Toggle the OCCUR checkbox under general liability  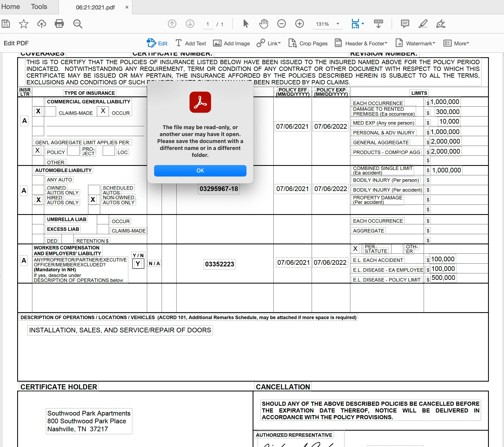[x=103, y=111]
